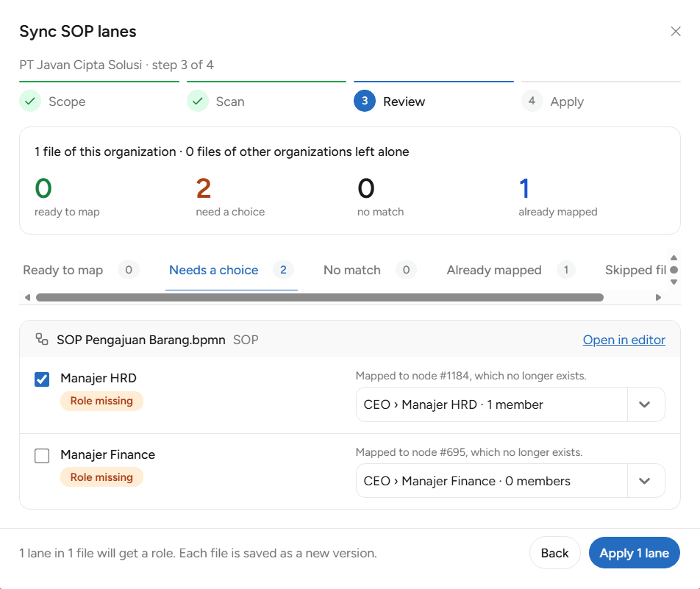The image size is (700, 589).
Task: Click the Manajer Finance lane name
Action: [x=108, y=454]
